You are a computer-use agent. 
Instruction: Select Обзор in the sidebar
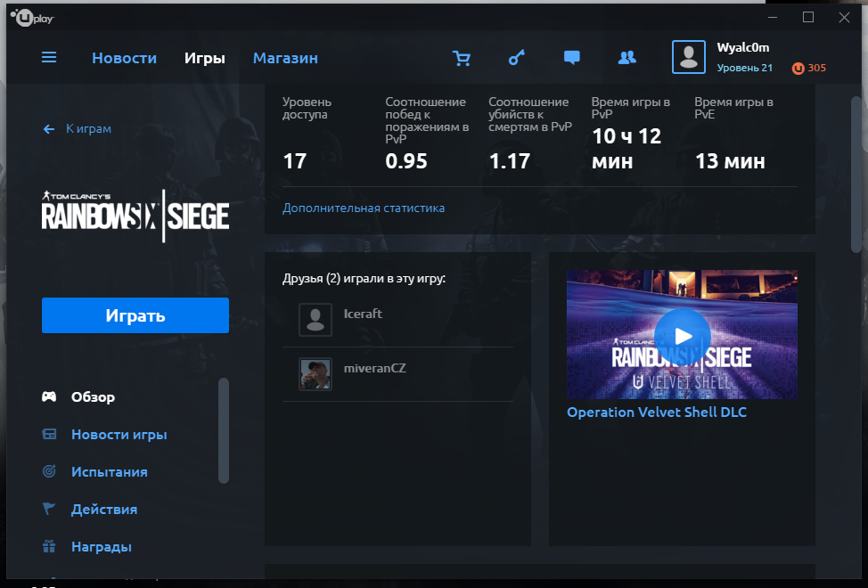pyautogui.click(x=93, y=397)
